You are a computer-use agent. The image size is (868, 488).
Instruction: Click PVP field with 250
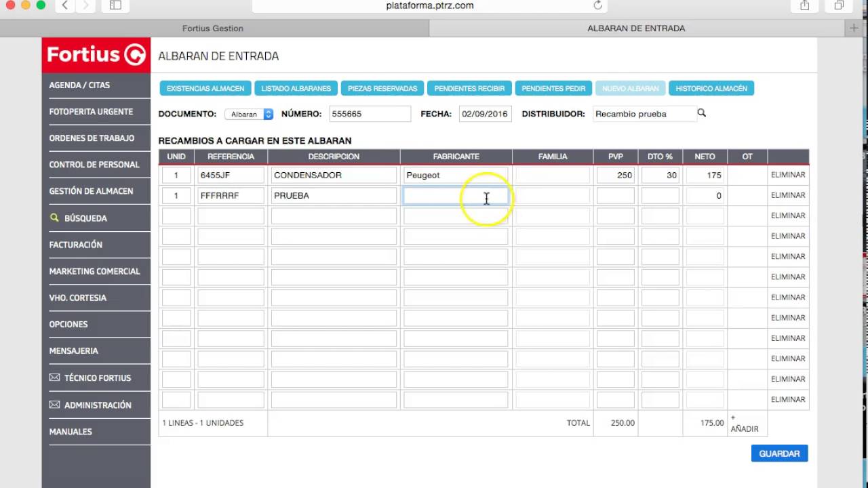tap(616, 175)
